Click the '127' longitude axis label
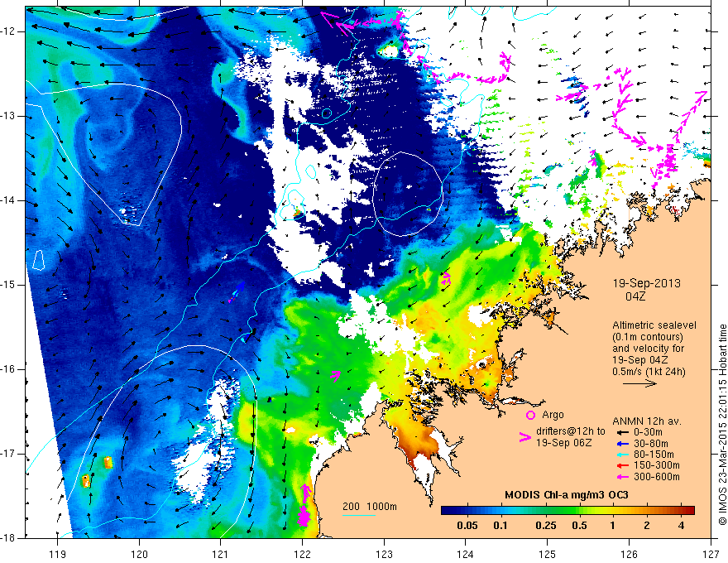Viewport: 728px width, 563px height. pyautogui.click(x=711, y=554)
